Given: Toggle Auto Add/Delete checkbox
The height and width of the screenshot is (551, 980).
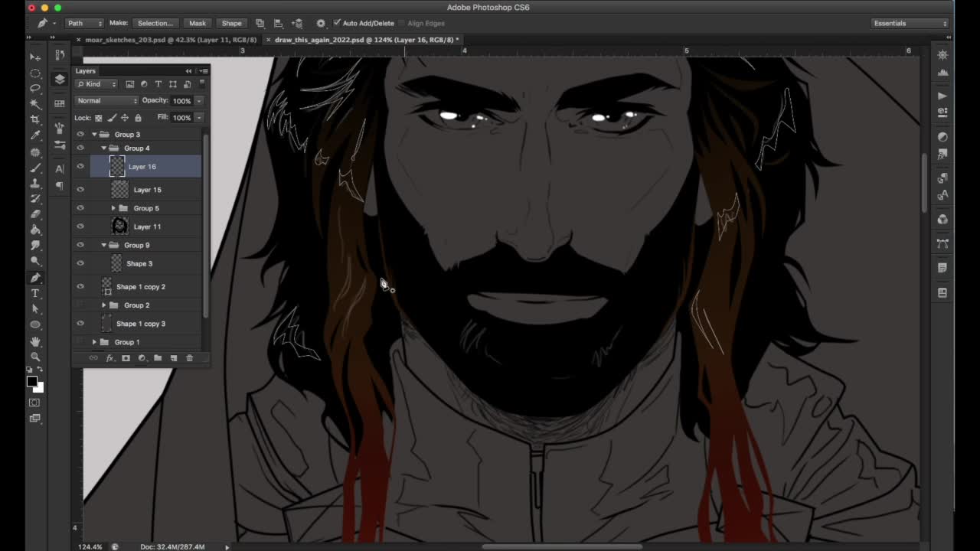Looking at the screenshot, I should pos(337,23).
